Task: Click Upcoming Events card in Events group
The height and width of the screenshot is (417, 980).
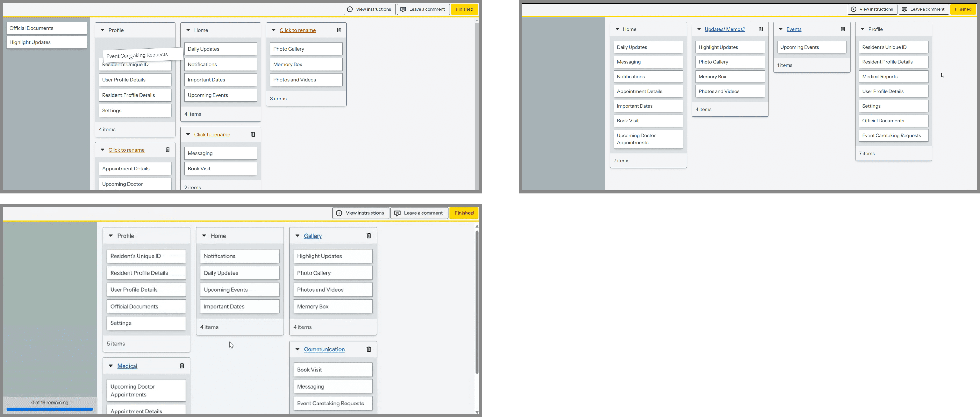Action: (811, 47)
